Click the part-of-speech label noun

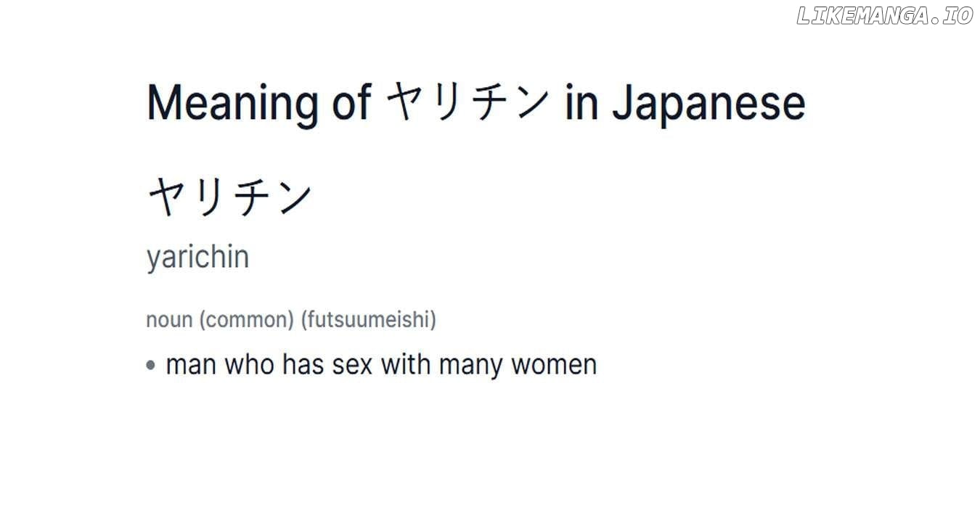[170, 320]
